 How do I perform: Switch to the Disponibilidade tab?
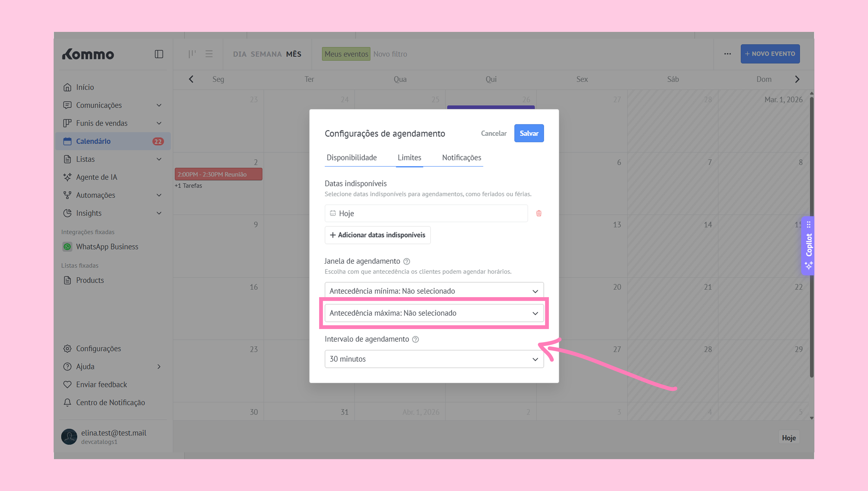tap(351, 158)
